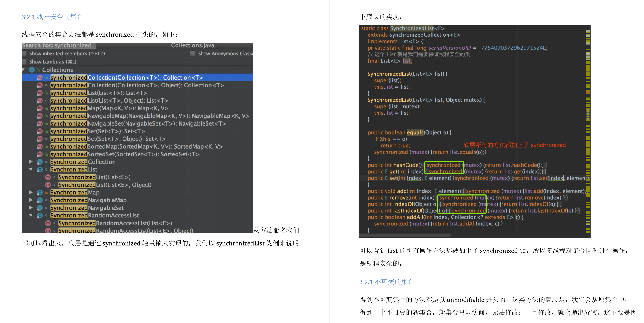This screenshot has height=323, width=644.
Task: Click addAll method name in code
Action: coord(415,217)
